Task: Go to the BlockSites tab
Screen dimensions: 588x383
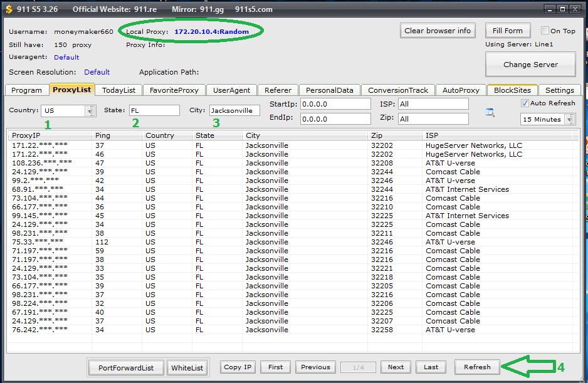Action: (x=512, y=90)
